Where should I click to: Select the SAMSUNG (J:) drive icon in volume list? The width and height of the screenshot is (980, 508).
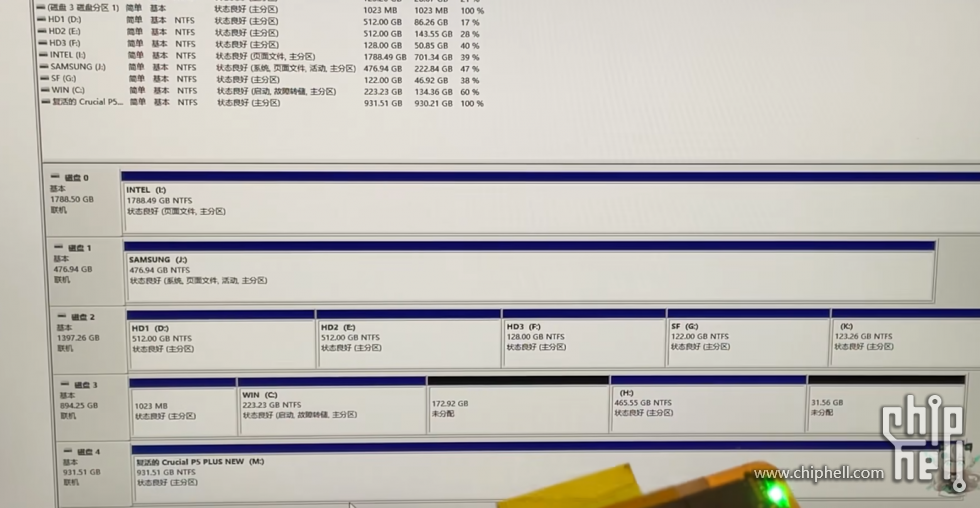pos(44,66)
